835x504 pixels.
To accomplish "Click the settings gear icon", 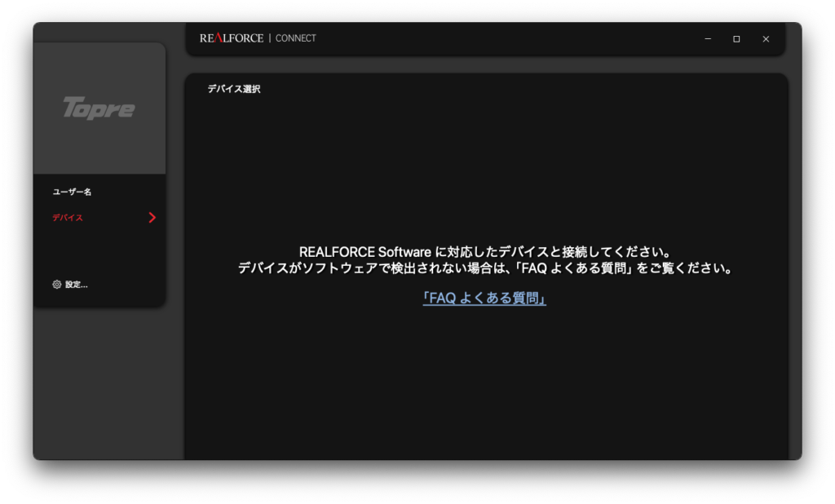I will [x=57, y=285].
